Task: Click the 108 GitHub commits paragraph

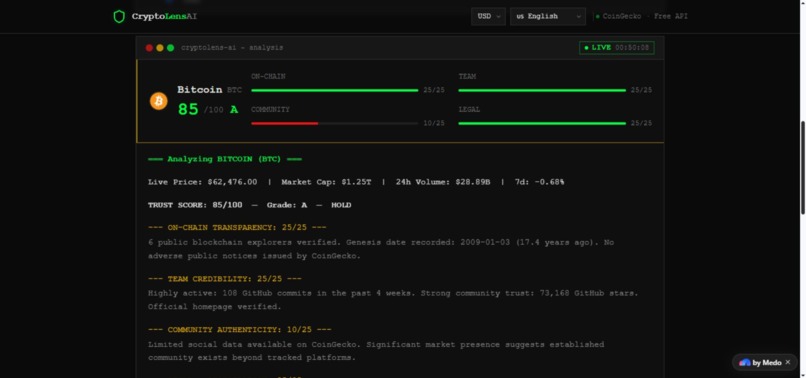Action: tap(393, 300)
